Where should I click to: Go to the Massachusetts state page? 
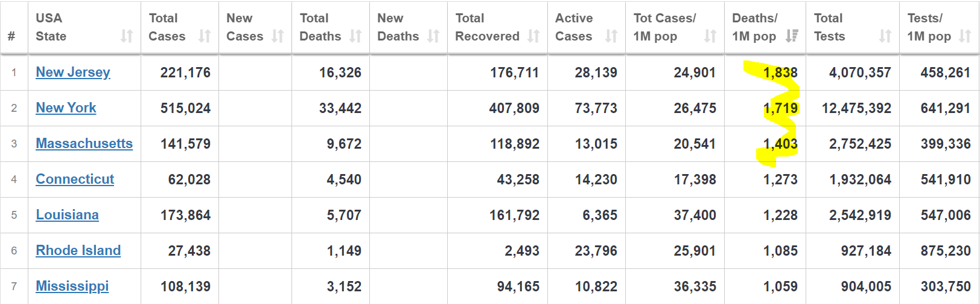point(84,144)
